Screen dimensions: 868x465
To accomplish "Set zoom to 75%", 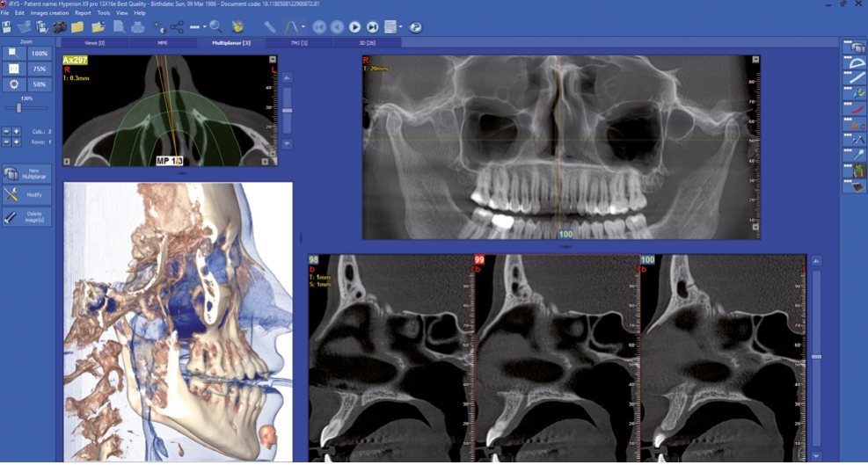I will coord(40,69).
